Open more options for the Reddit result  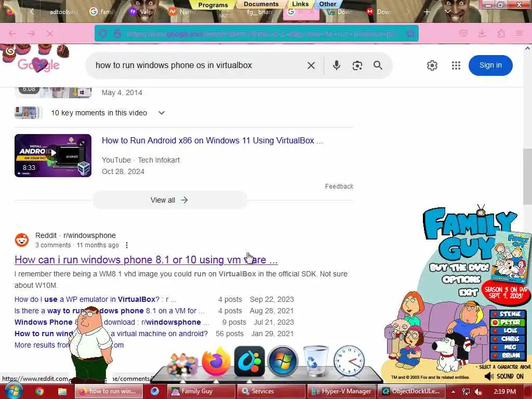click(x=127, y=245)
